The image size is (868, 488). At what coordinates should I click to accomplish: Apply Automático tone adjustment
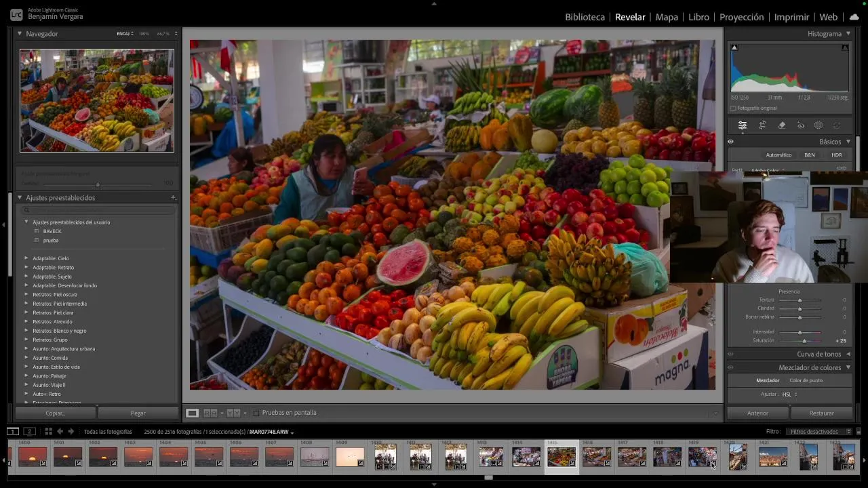tap(778, 155)
